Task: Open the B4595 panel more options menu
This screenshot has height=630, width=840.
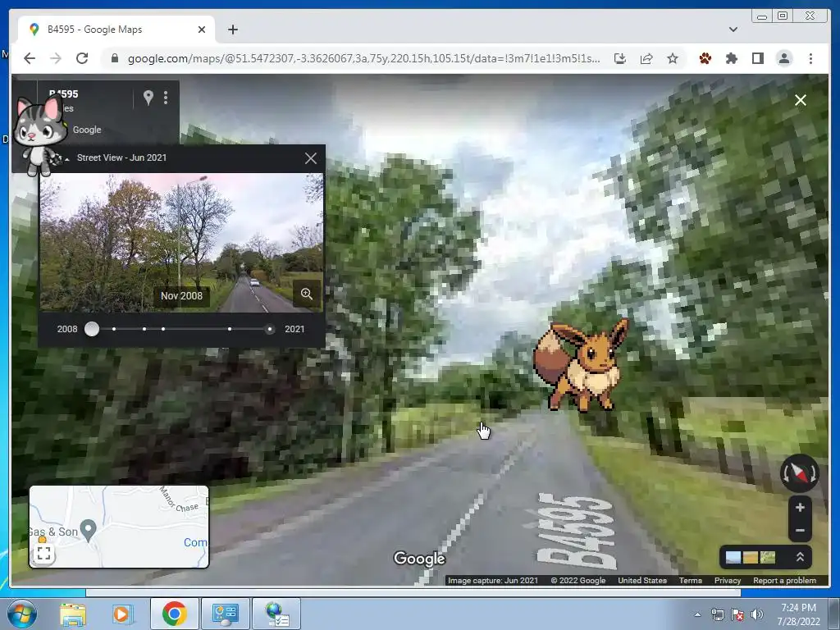Action: (x=166, y=97)
